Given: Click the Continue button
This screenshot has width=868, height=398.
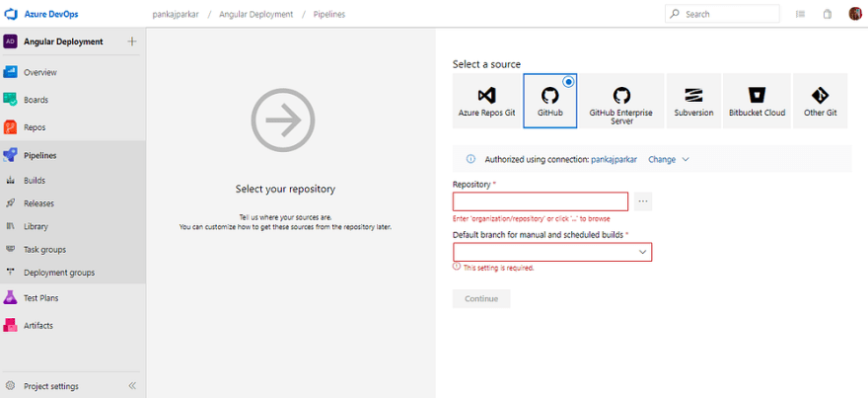Looking at the screenshot, I should coord(481,299).
